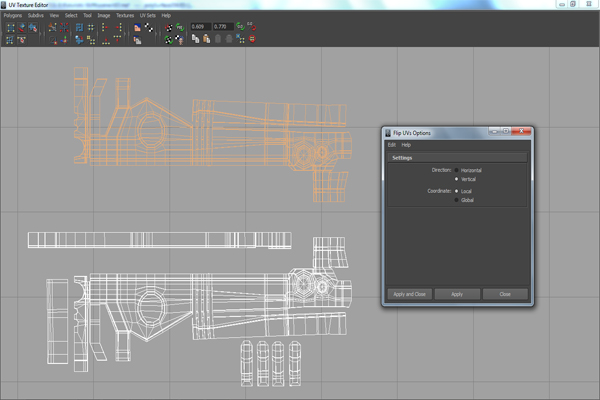Click the long horizontal white UV strip shell
Screen dimensions: 600x400
coord(160,240)
